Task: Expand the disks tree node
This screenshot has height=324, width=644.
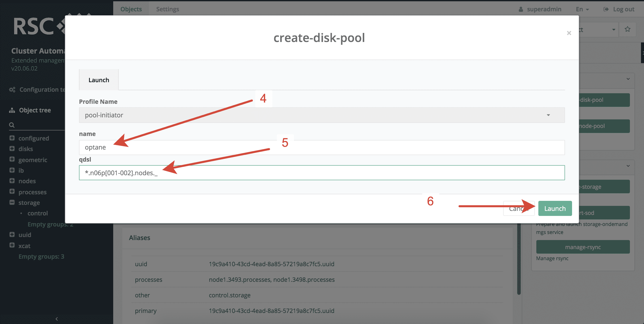Action: click(x=12, y=149)
